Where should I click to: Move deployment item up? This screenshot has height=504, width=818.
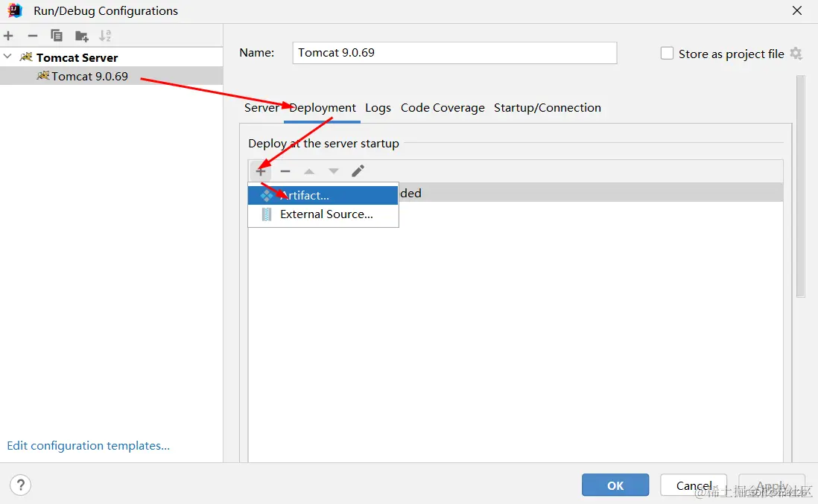pyautogui.click(x=309, y=171)
